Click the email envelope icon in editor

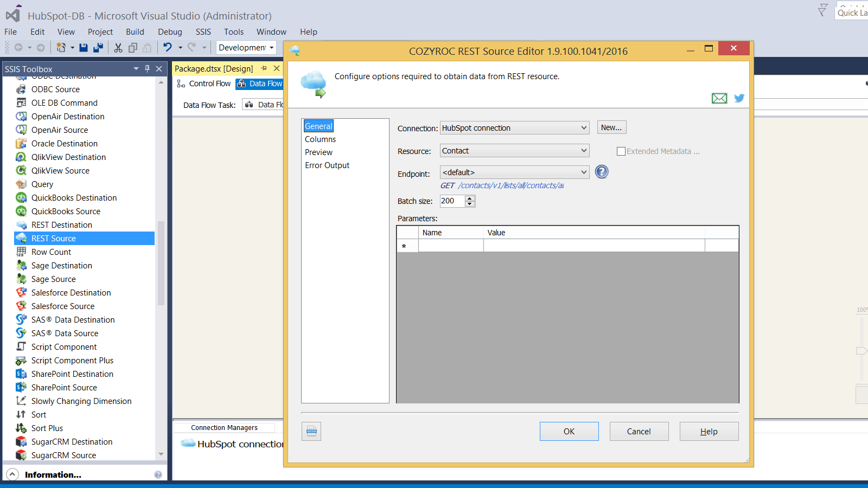coord(719,98)
